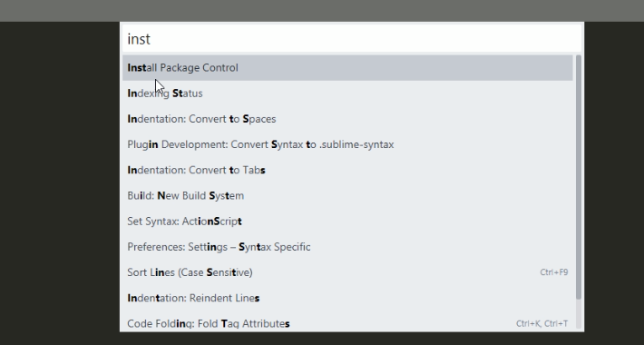
Task: Choose Build: New Build System
Action: point(347,196)
